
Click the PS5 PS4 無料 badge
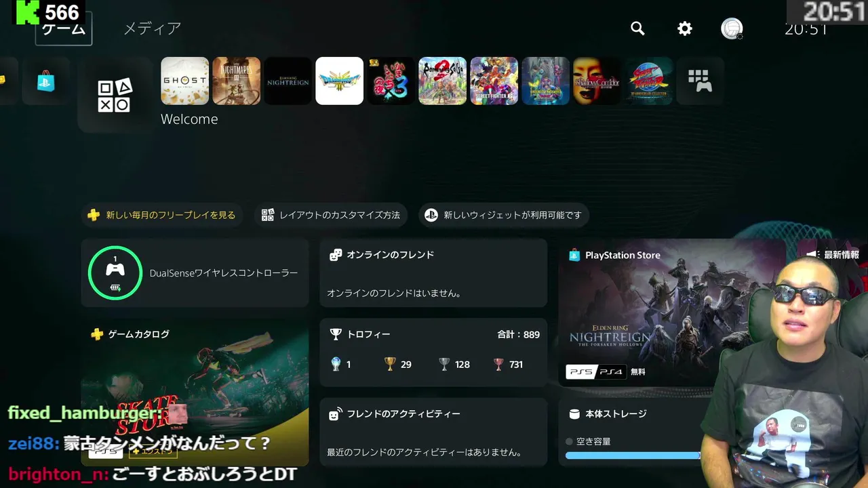[x=606, y=371]
